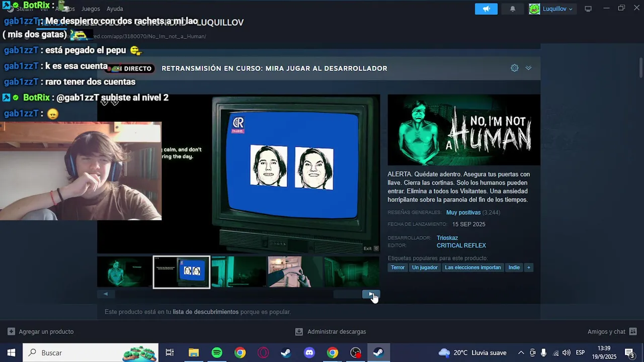Open lista de descubrimientos link
This screenshot has height=362, width=644.
205,312
